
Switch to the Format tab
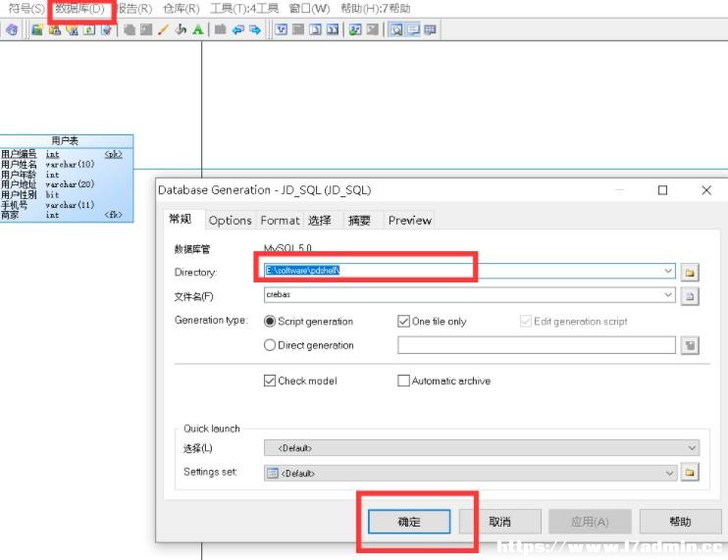[x=280, y=221]
